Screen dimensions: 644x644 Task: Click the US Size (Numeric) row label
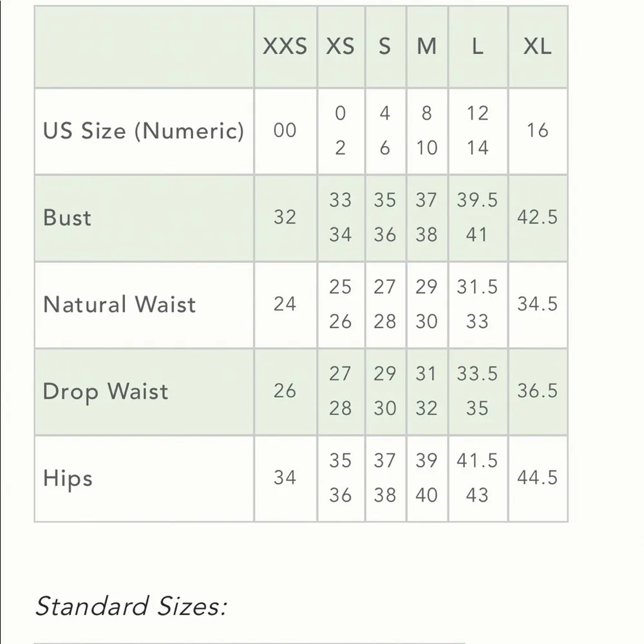click(144, 131)
